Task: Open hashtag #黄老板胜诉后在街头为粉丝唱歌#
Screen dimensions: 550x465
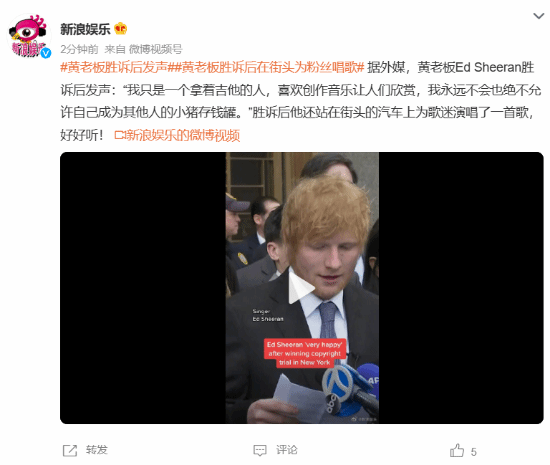Action: tap(266, 67)
